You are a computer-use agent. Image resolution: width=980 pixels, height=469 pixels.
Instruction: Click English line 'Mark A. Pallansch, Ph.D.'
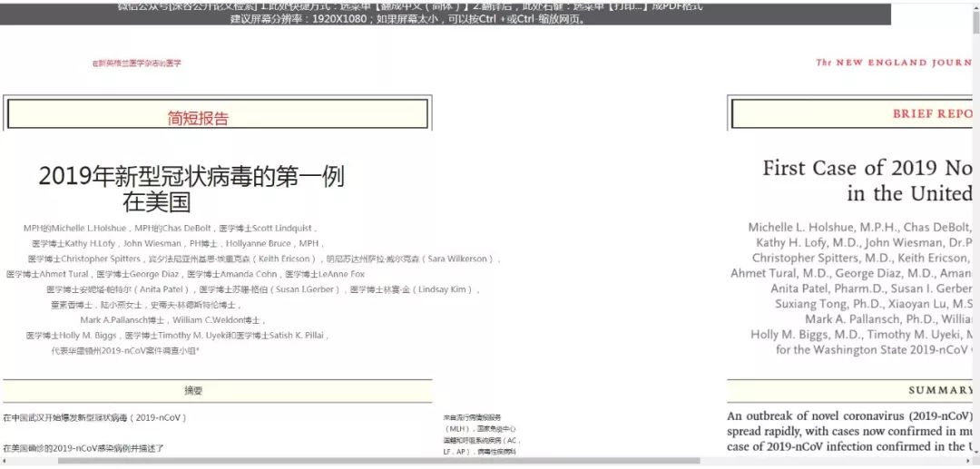click(888, 319)
